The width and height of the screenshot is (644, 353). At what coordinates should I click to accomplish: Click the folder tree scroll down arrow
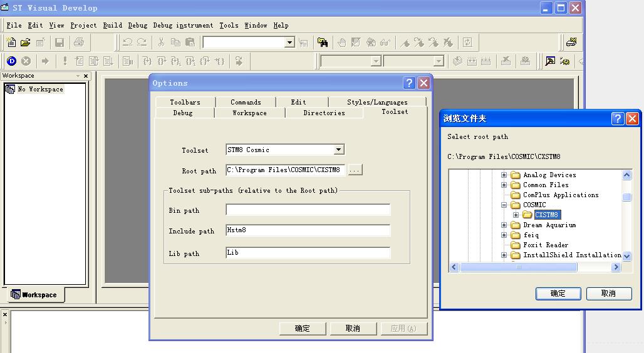[x=626, y=256]
